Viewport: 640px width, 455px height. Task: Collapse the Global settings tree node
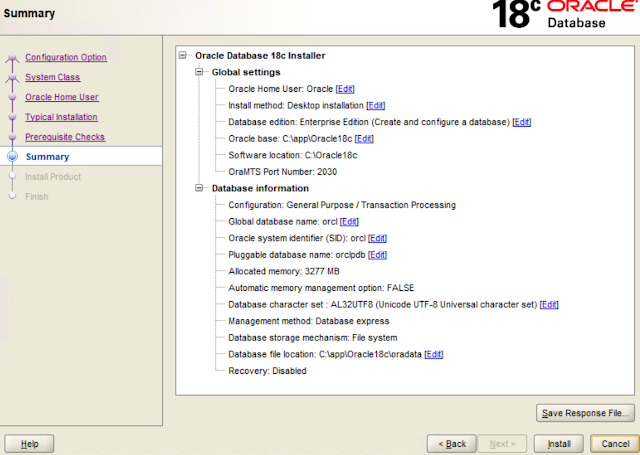coord(199,72)
